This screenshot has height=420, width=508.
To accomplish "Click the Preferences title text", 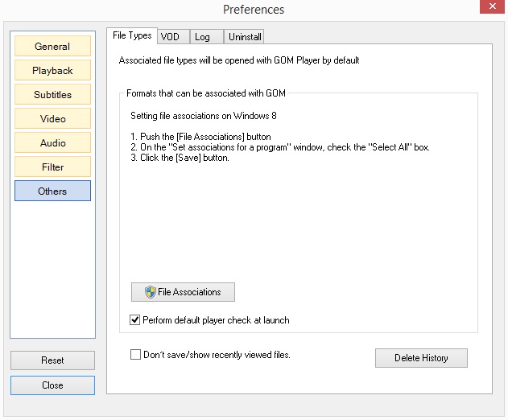I will [254, 10].
